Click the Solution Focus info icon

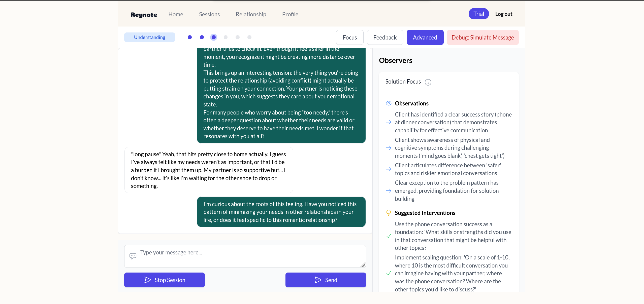tap(428, 82)
